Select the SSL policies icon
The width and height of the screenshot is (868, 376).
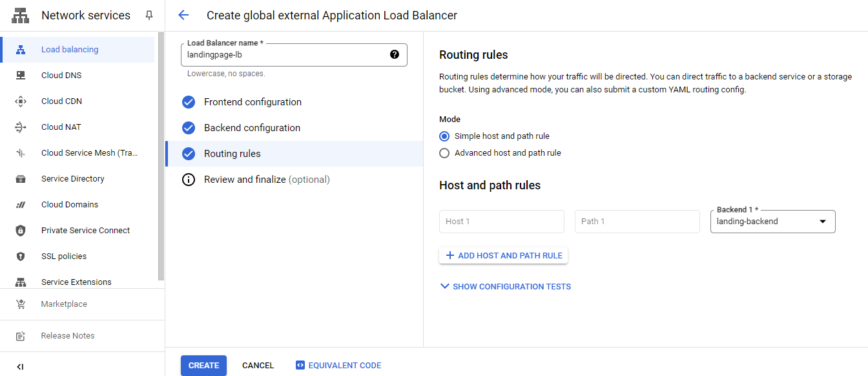20,256
